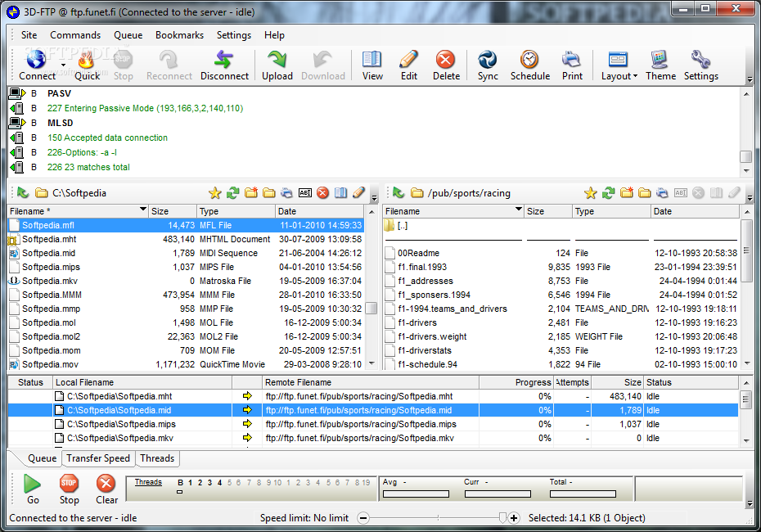
Task: Open the Theme icon
Action: click(x=660, y=60)
